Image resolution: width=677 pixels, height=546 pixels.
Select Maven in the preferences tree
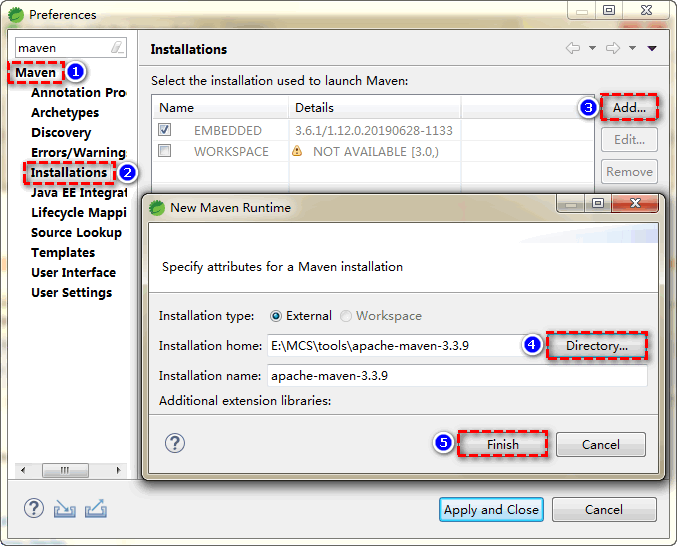(x=35, y=73)
